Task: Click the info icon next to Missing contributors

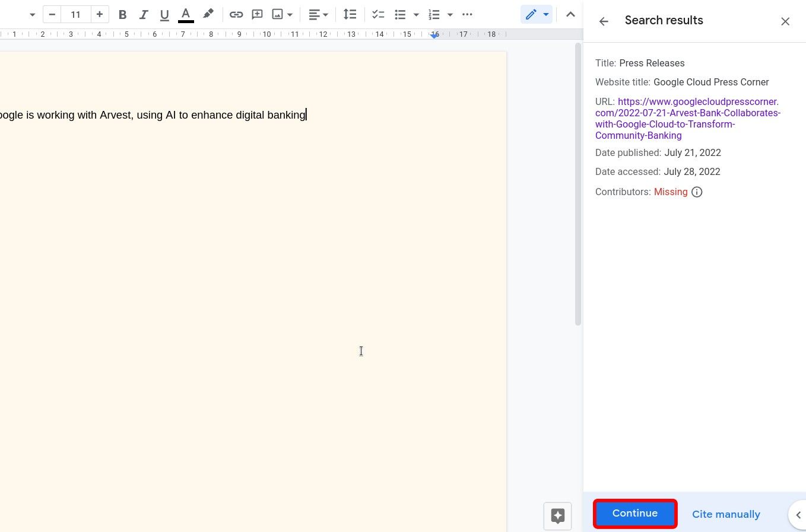Action: coord(697,192)
